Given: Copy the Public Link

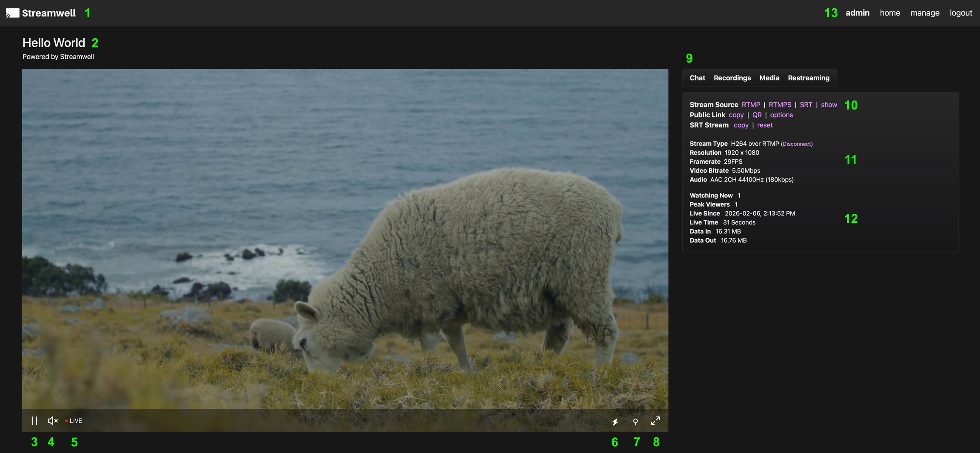Looking at the screenshot, I should click(x=736, y=115).
